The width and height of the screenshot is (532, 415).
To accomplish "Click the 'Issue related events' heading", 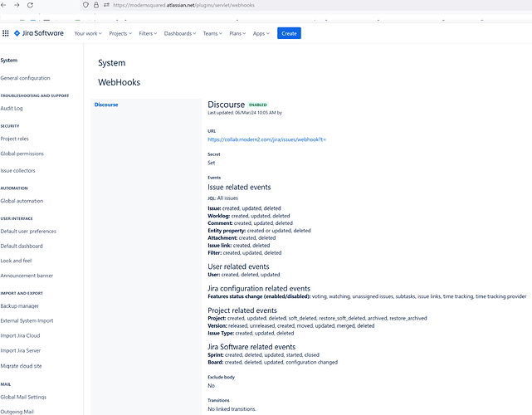I will click(239, 188).
